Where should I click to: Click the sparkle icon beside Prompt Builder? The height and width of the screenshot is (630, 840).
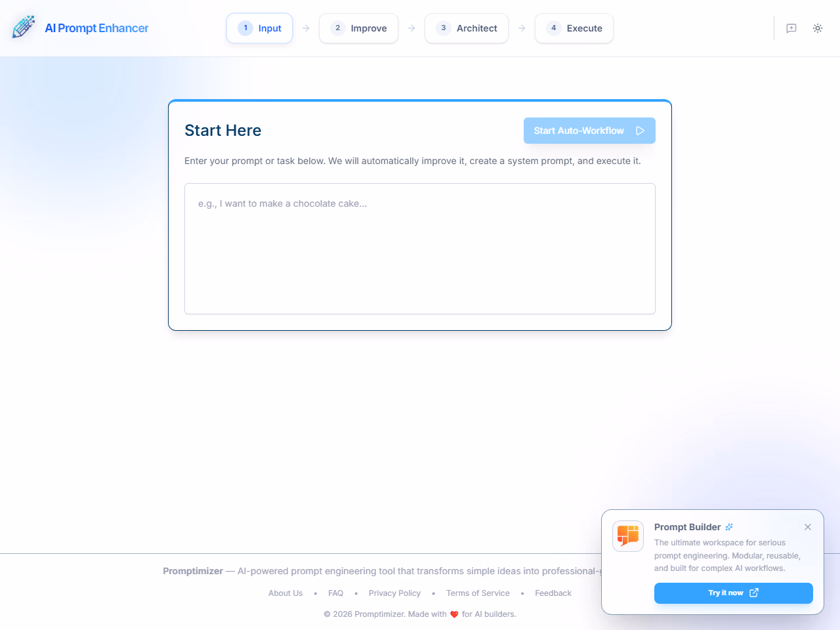coord(729,527)
